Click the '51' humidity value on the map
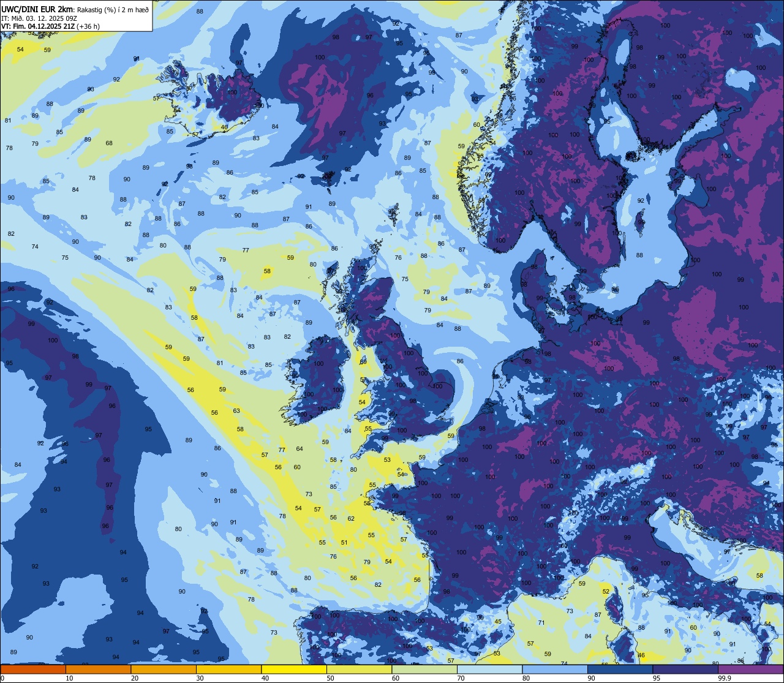The image size is (784, 683). click(344, 542)
